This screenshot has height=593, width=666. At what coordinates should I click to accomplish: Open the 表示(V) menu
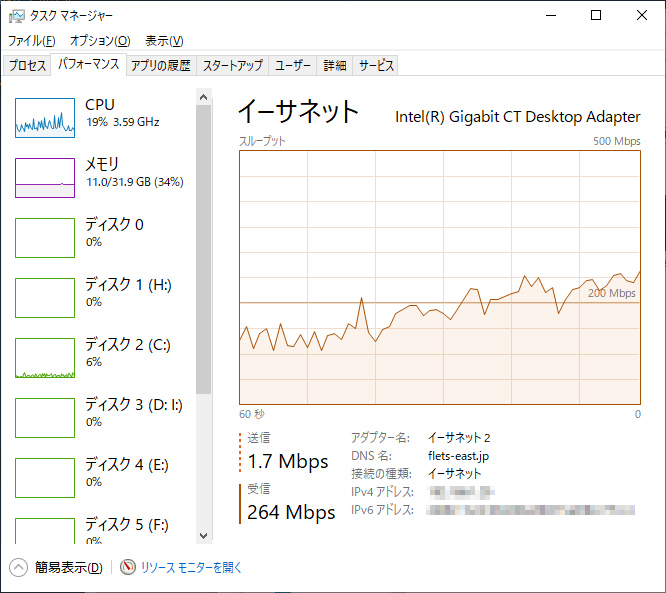point(164,41)
